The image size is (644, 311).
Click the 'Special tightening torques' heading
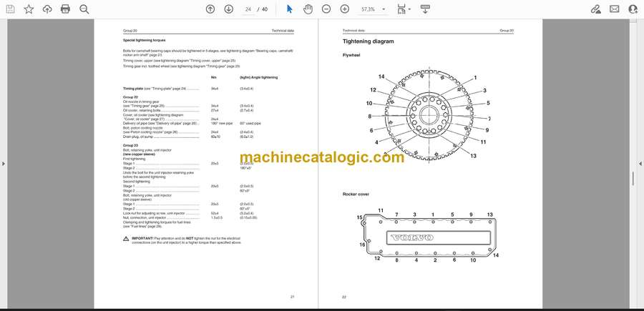144,40
